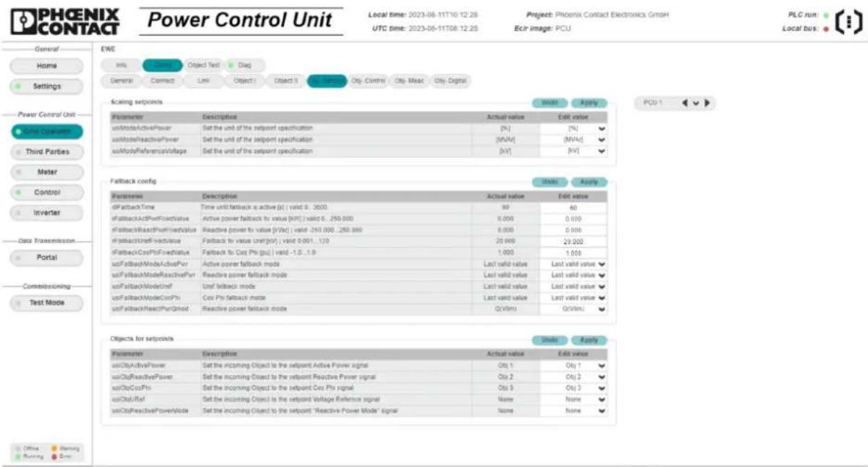Open the Link sub-tab
Viewport: 868px width, 467px height.
click(x=204, y=81)
